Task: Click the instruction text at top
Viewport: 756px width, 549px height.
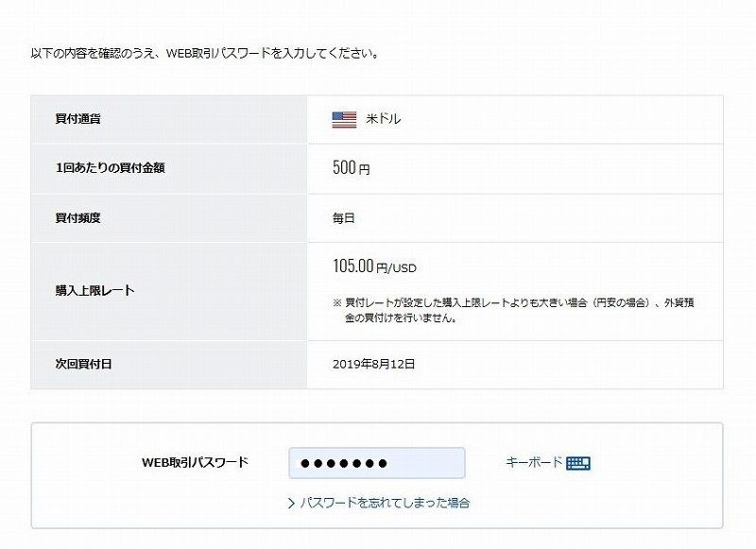Action: [x=204, y=53]
